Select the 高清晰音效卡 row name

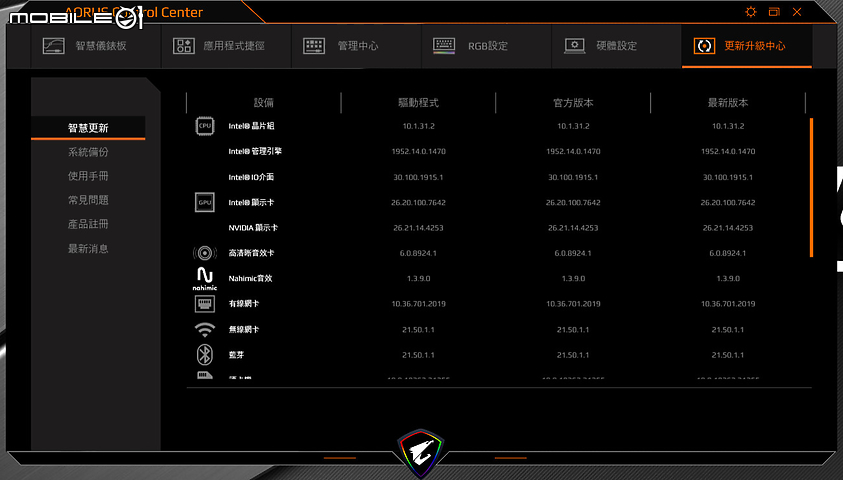tap(251, 253)
